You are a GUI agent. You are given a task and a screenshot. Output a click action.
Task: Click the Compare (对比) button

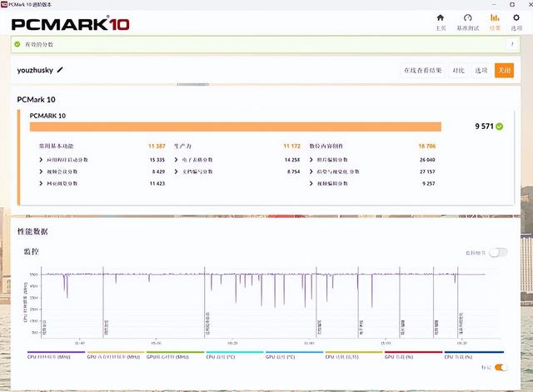tap(458, 70)
